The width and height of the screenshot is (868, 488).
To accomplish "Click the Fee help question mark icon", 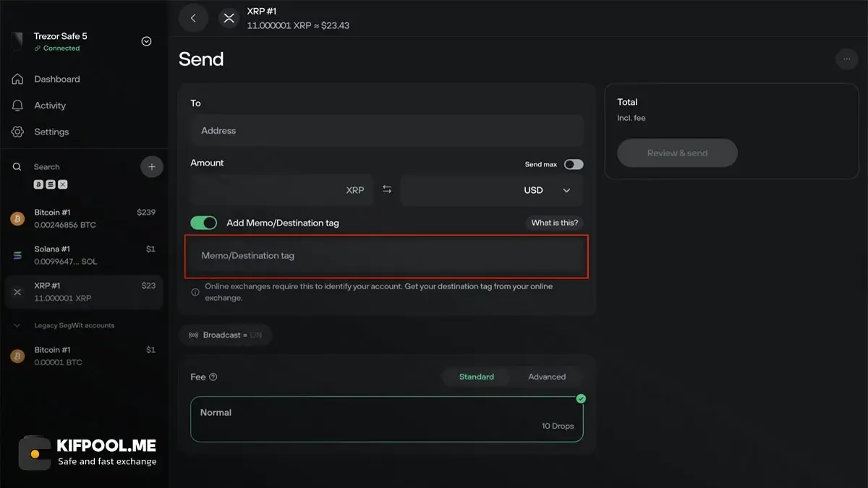I will tap(213, 377).
